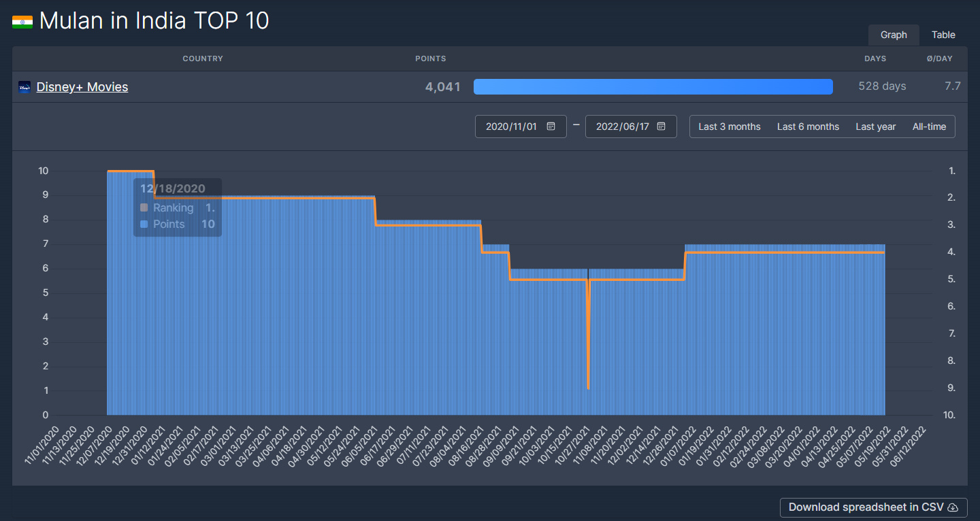980x521 pixels.
Task: Click the Disney+ logo icon
Action: point(24,87)
